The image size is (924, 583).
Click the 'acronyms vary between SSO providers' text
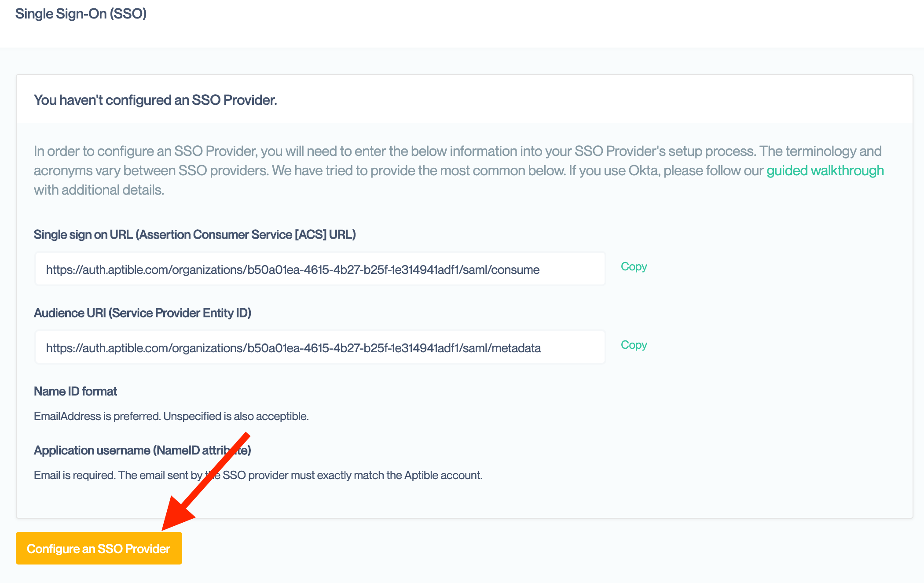(x=151, y=170)
